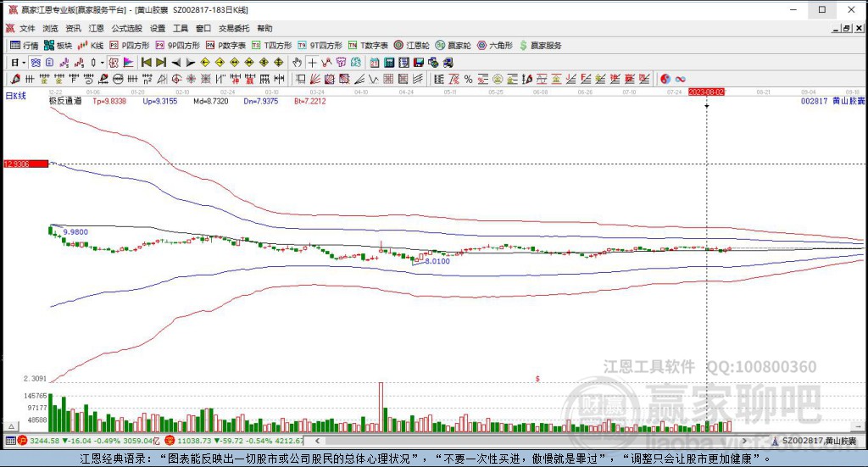This screenshot has width=868, height=467.
Task: Toggle the crosshair cursor tool
Action: [312, 63]
